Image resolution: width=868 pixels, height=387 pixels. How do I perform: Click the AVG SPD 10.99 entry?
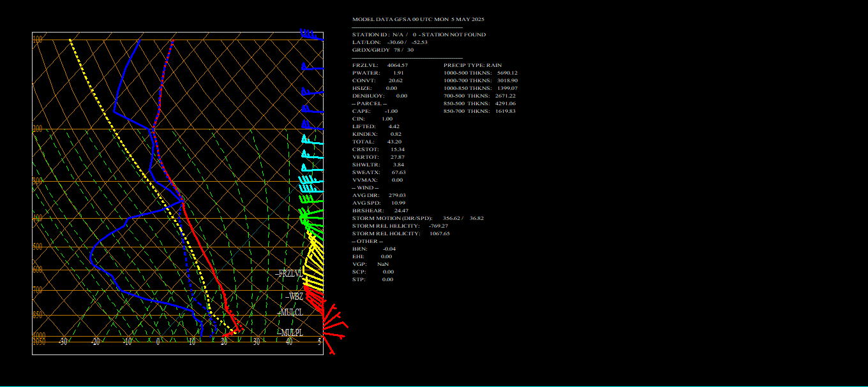pyautogui.click(x=378, y=203)
